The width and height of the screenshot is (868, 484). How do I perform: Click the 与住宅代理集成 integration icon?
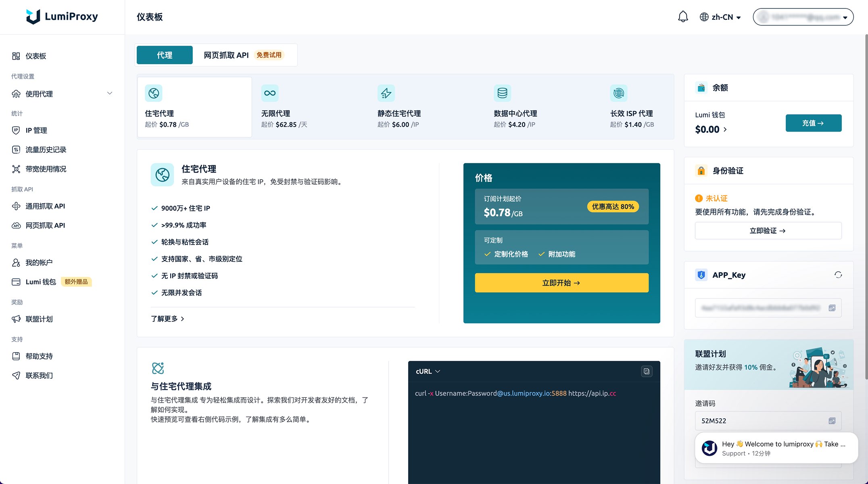click(x=158, y=368)
